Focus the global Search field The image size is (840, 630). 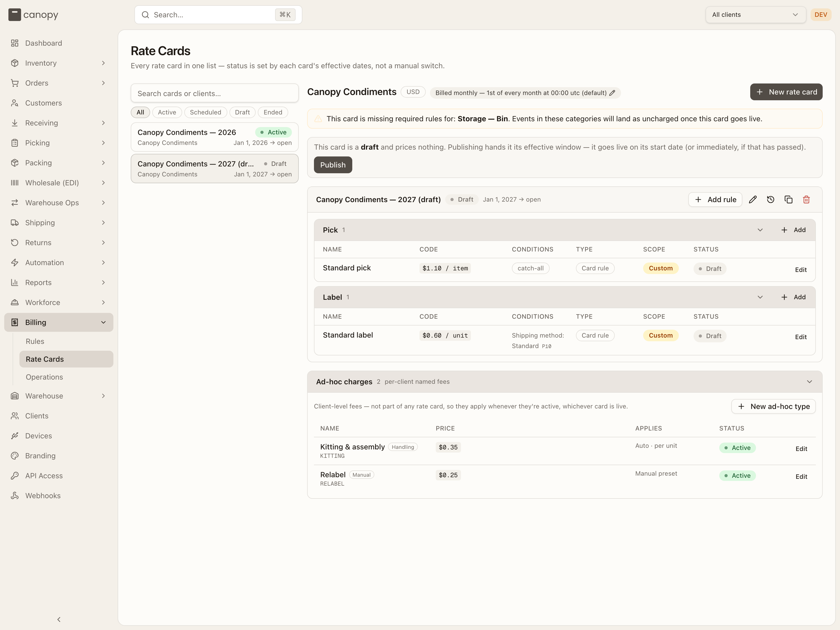click(218, 15)
